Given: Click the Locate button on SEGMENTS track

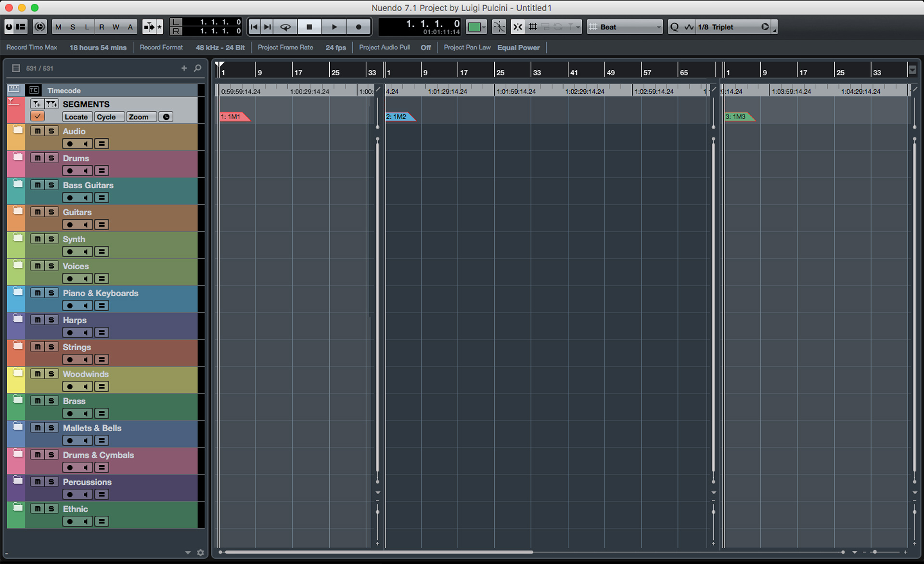Looking at the screenshot, I should (77, 117).
